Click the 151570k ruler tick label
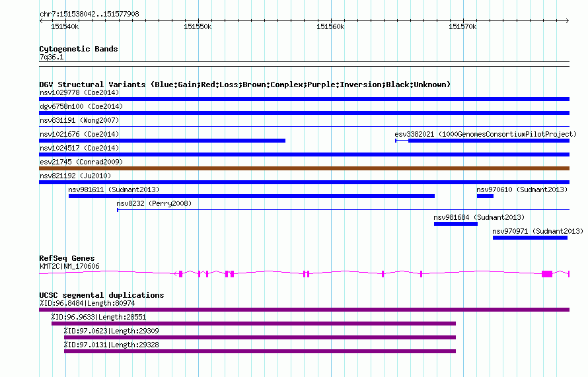Viewport: 588px width, 377px height. (x=462, y=26)
